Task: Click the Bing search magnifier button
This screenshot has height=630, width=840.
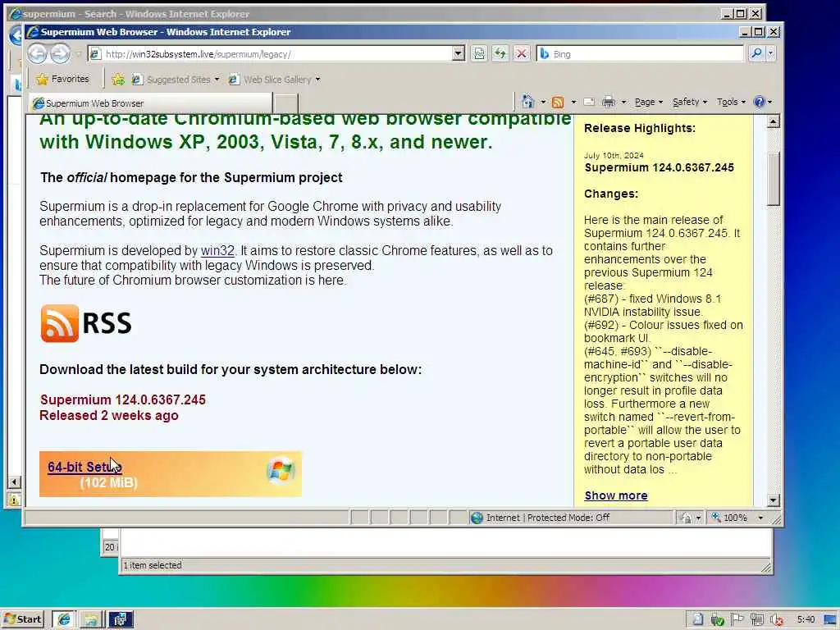Action: [756, 53]
